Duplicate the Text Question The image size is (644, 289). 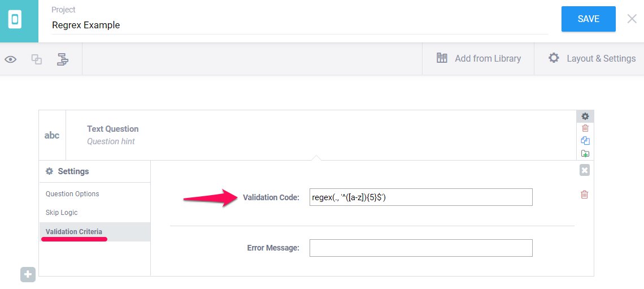pos(585,141)
